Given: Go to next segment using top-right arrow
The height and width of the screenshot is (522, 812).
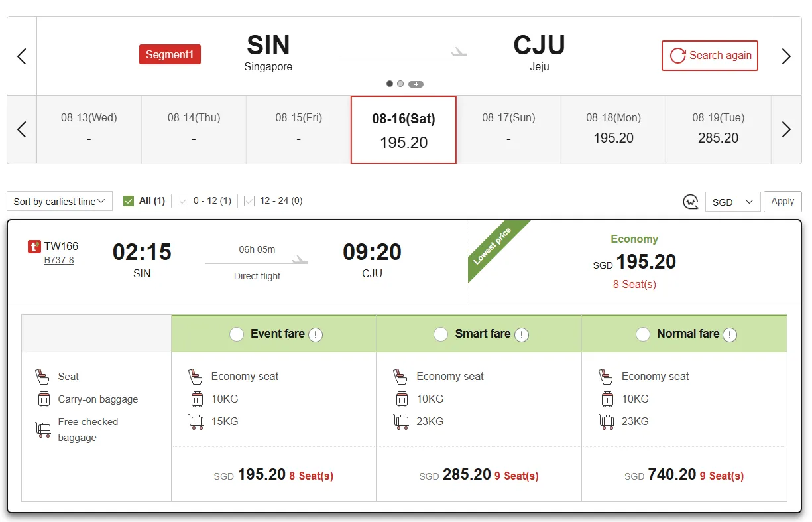Looking at the screenshot, I should click(x=786, y=56).
